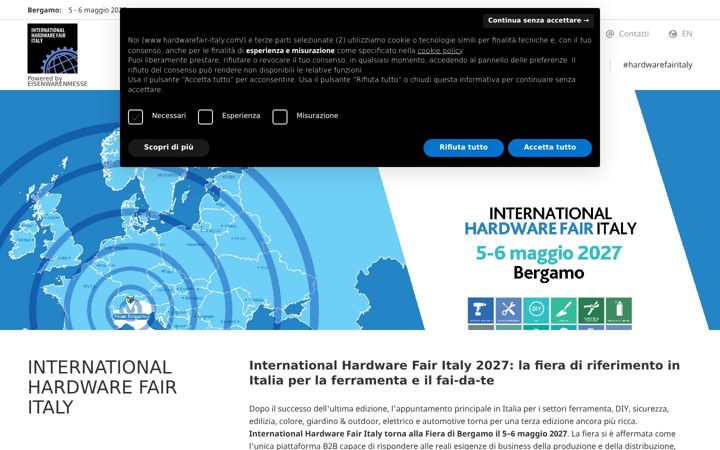Click the 'Bergamo' banner heading text
This screenshot has height=450, width=720.
(x=549, y=273)
